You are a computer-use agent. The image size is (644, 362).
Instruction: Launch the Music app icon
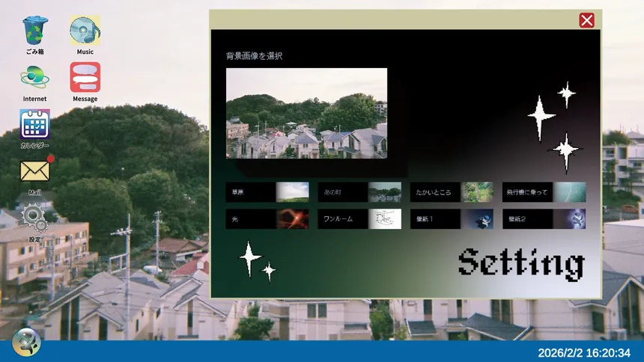(x=85, y=31)
